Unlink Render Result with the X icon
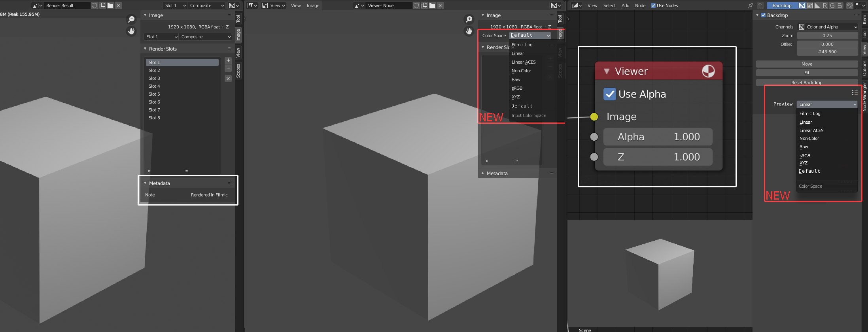The width and height of the screenshot is (868, 332). coord(118,6)
